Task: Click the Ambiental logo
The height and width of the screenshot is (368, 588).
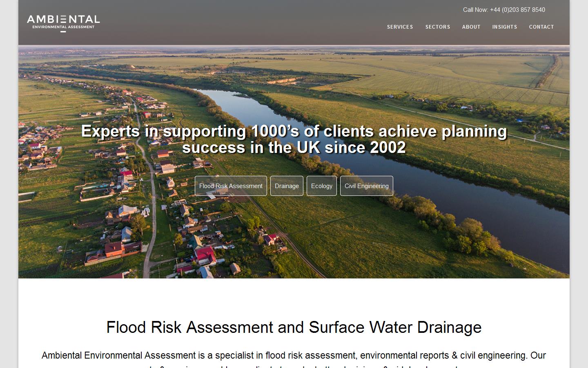Action: tap(63, 22)
